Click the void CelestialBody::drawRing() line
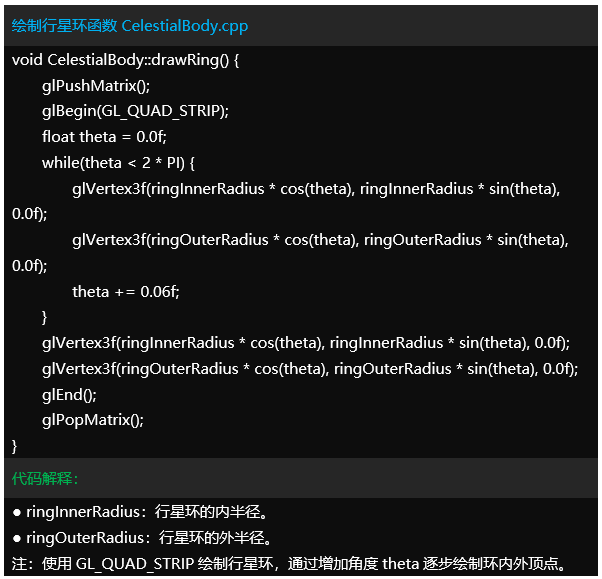Image resolution: width=602 pixels, height=579 pixels. [125, 60]
